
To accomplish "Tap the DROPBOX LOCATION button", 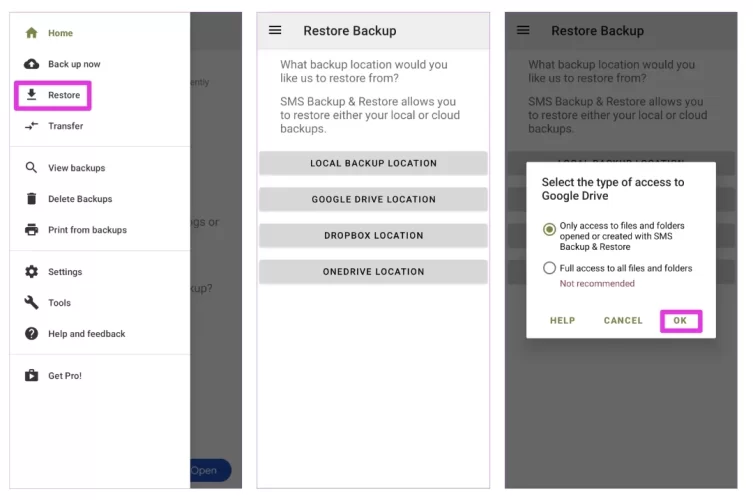I will [x=373, y=236].
